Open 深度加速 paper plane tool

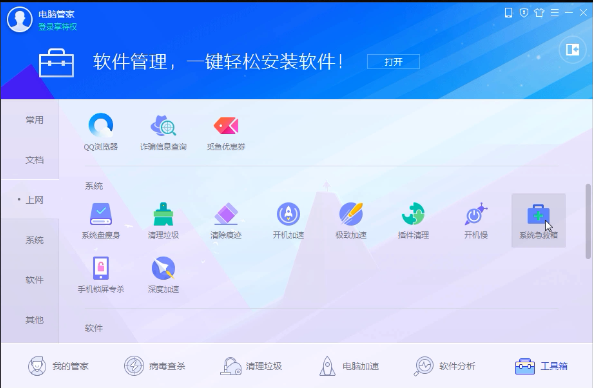point(163,275)
